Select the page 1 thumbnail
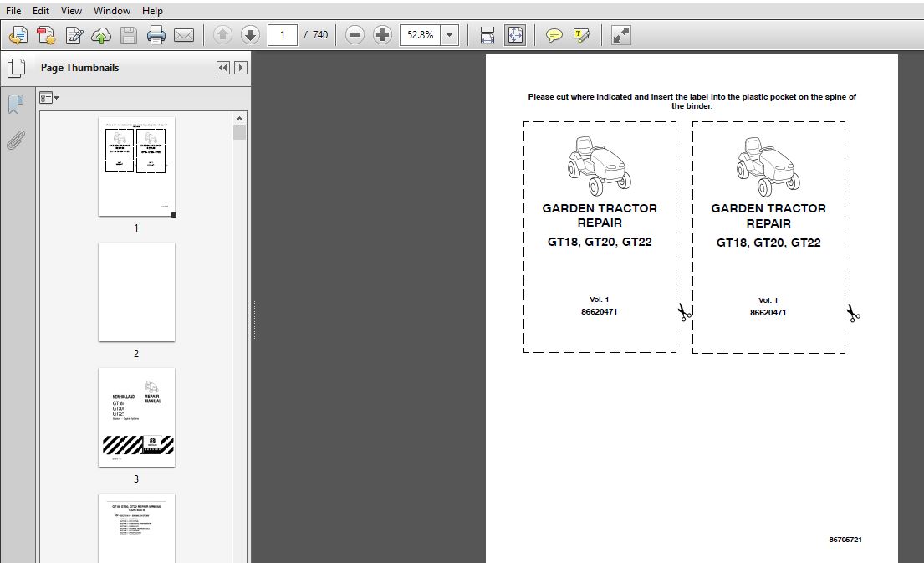This screenshot has height=563, width=924. tap(136, 166)
